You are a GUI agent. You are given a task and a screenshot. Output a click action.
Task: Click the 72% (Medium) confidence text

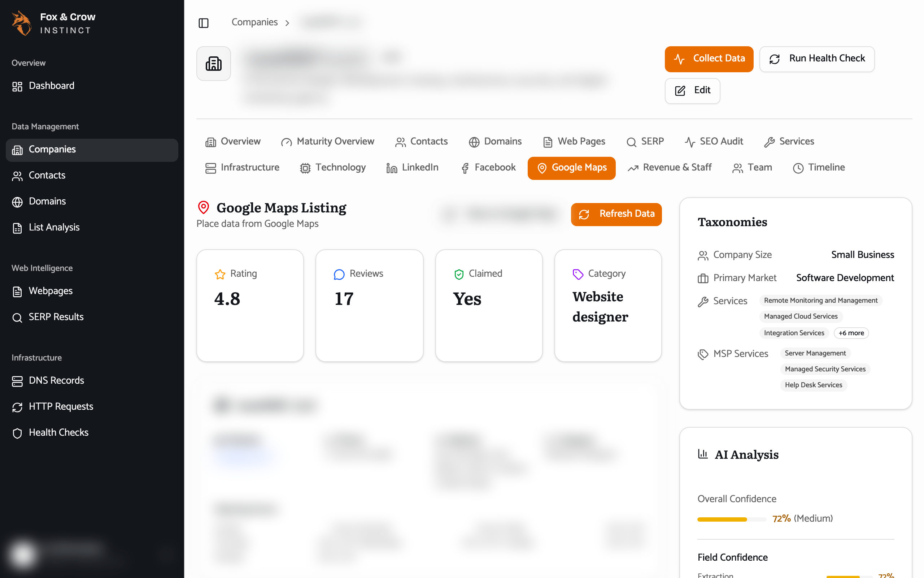802,519
